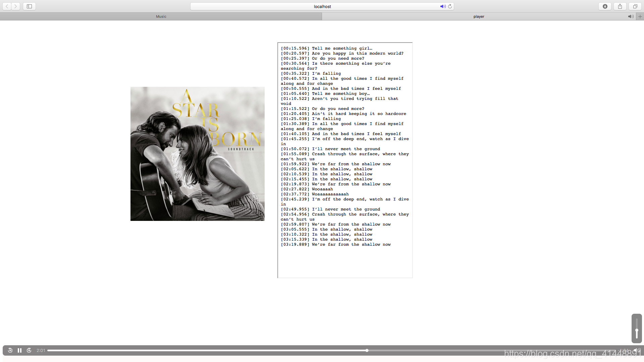The height and width of the screenshot is (362, 644).
Task: Go back to the previous page
Action: pyautogui.click(x=7, y=6)
